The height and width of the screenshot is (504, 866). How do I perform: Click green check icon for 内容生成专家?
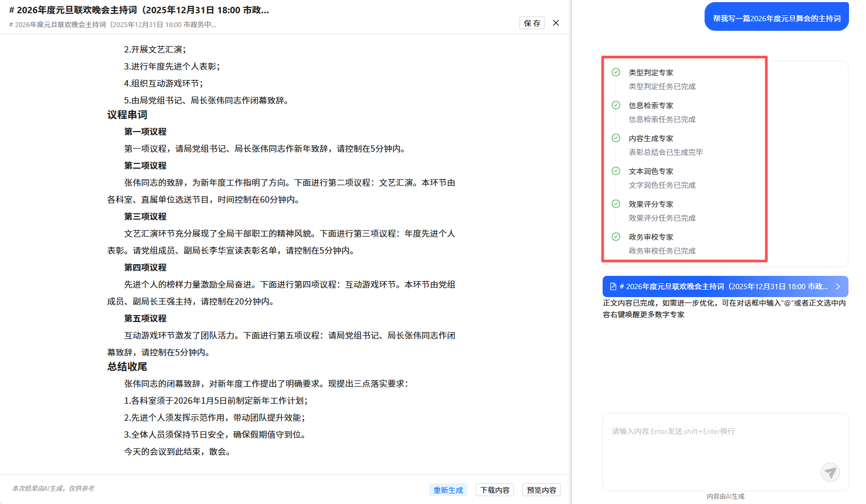pyautogui.click(x=616, y=138)
